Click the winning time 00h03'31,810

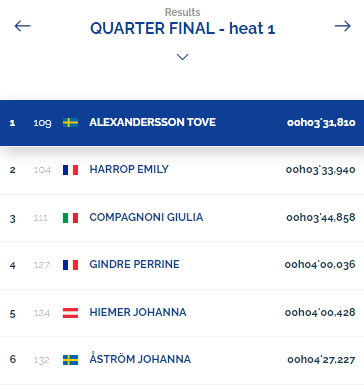321,122
